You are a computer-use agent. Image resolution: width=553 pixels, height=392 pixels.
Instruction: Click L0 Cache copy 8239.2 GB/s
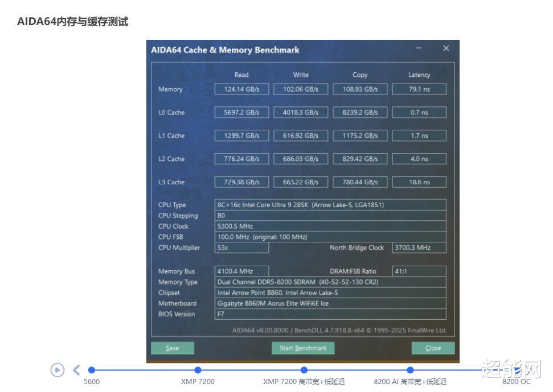pyautogui.click(x=360, y=112)
